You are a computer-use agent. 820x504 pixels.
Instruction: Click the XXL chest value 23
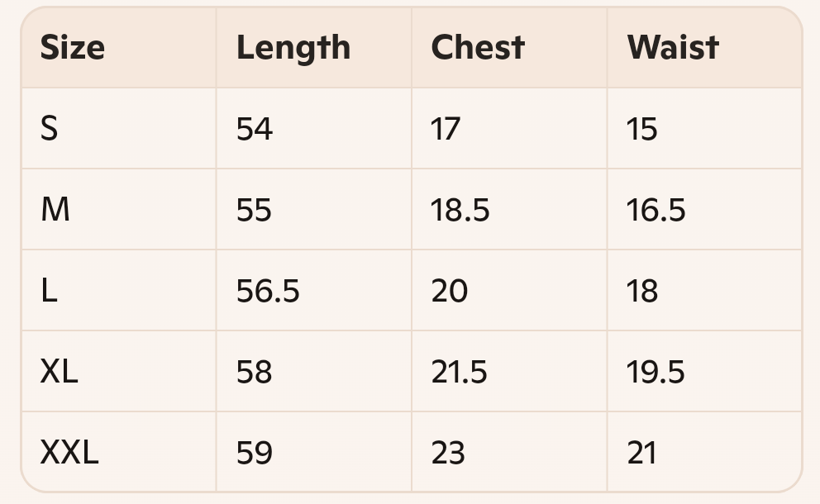[x=448, y=453]
